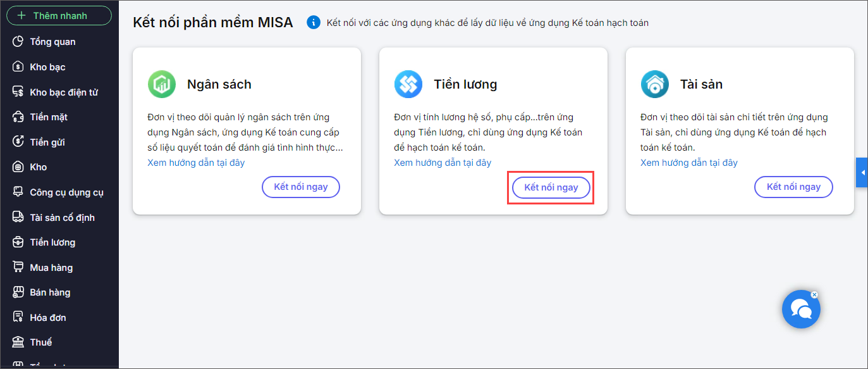Click the Tài sản house icon
Screen dimensions: 868x369
click(x=655, y=84)
